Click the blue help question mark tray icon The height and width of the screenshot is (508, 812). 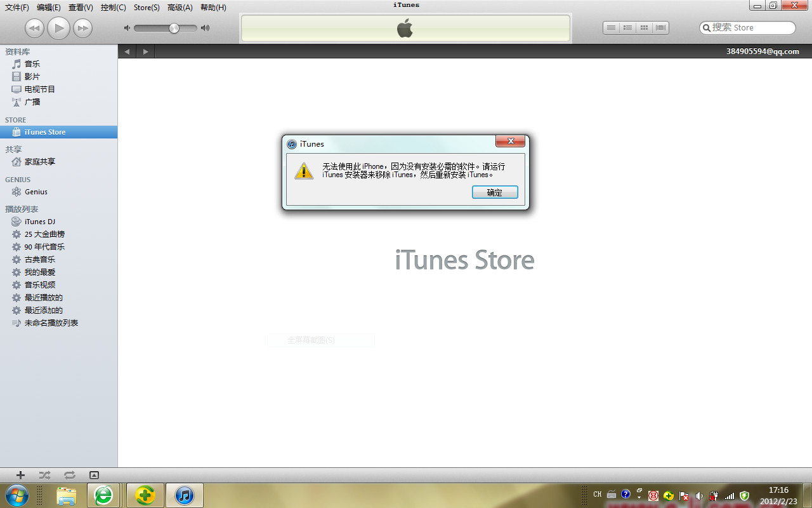pos(626,494)
